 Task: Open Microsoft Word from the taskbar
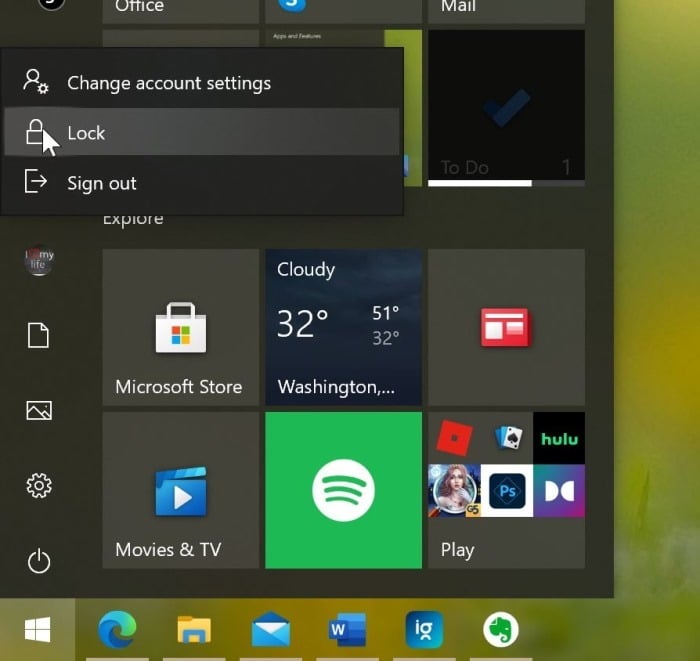(347, 629)
